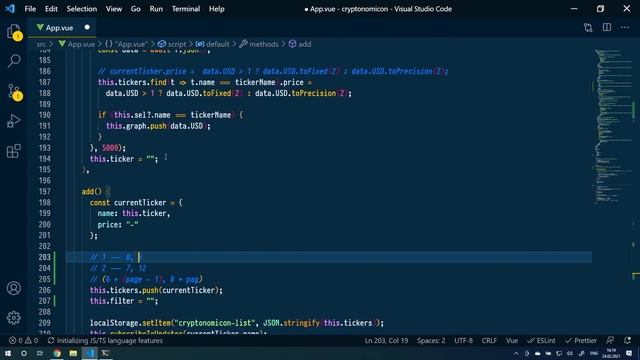Click the Windows search taskbar icon
The height and width of the screenshot is (360, 640).
pos(24,353)
